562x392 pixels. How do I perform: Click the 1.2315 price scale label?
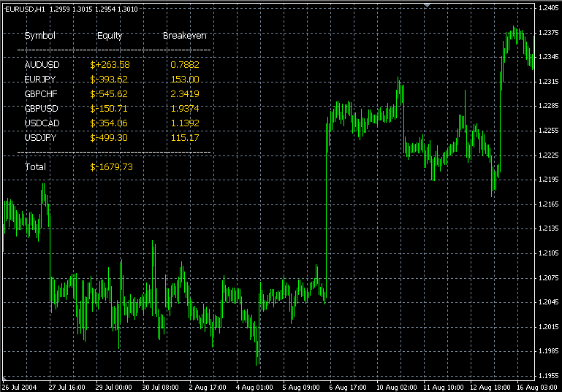tap(549, 82)
